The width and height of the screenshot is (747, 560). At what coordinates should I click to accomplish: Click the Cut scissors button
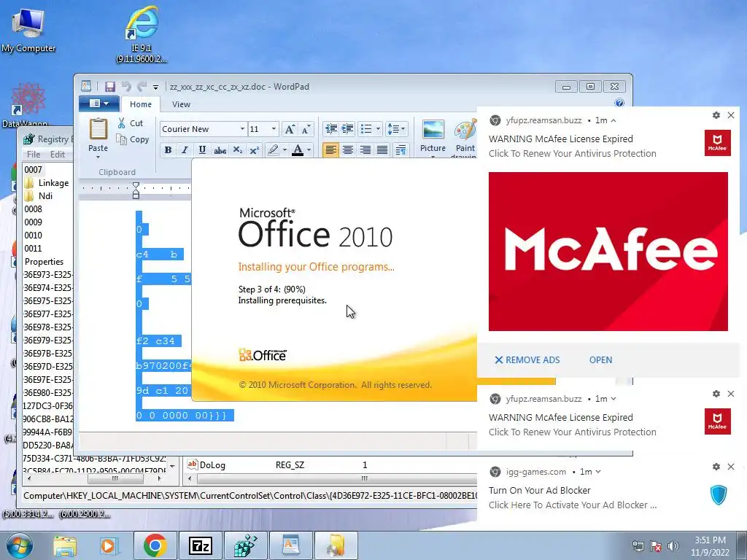(x=131, y=123)
